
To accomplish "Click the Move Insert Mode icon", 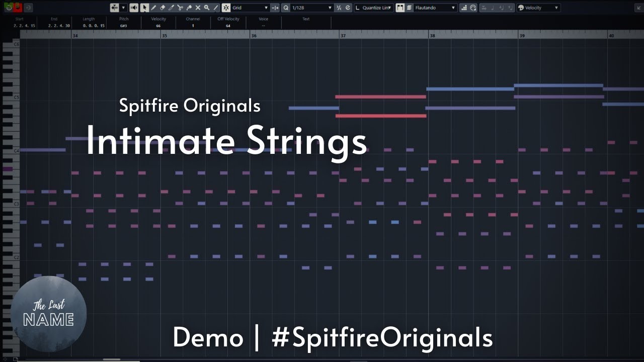I will click(x=485, y=8).
